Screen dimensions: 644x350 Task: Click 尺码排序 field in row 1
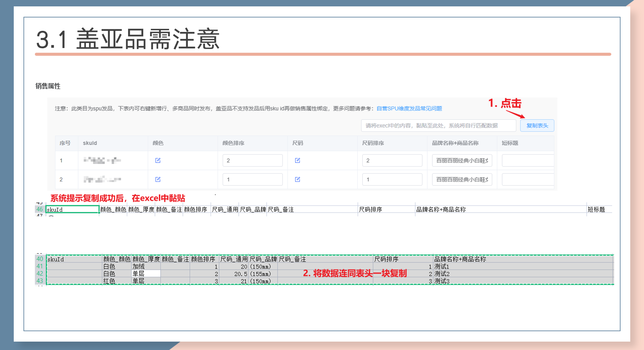tap(392, 161)
